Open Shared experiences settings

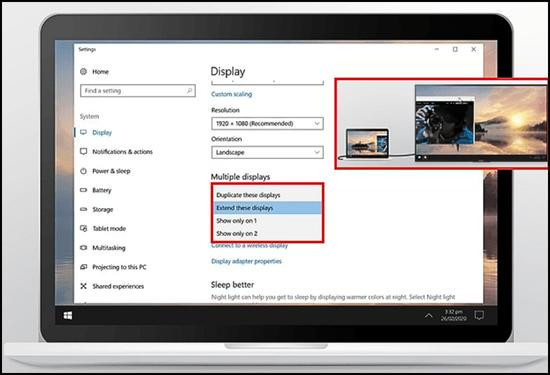point(118,286)
